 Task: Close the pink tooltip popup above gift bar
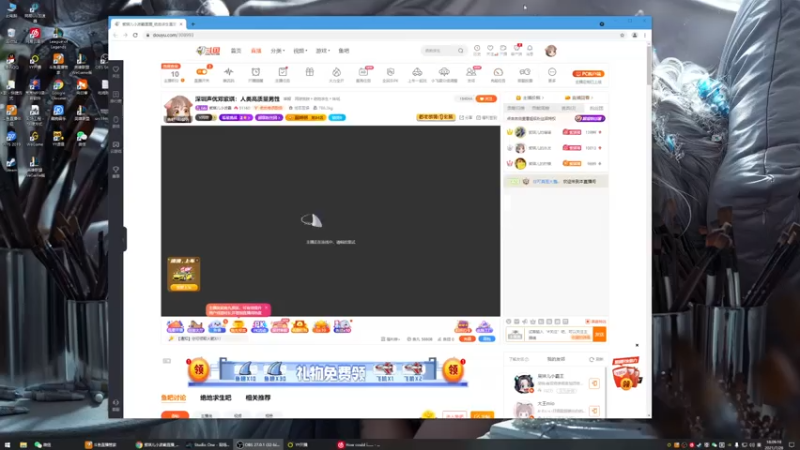pos(266,308)
